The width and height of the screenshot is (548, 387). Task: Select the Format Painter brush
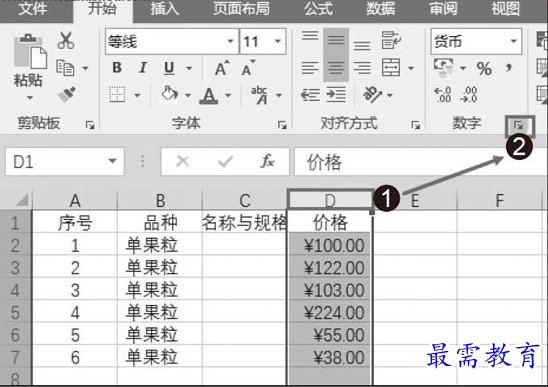coord(66,94)
